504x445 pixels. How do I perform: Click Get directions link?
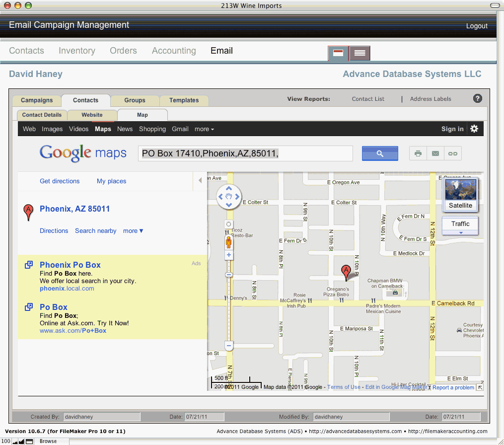[x=60, y=181]
